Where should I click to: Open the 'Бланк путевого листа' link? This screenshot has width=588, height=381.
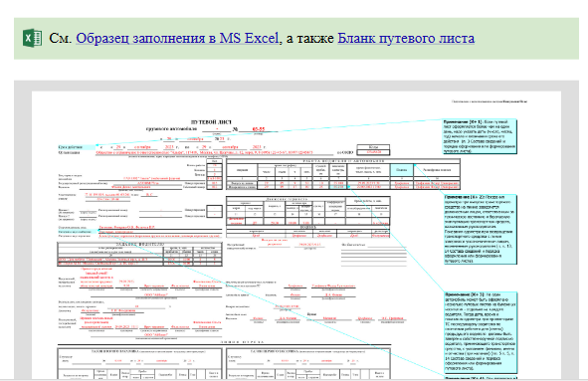click(x=406, y=38)
